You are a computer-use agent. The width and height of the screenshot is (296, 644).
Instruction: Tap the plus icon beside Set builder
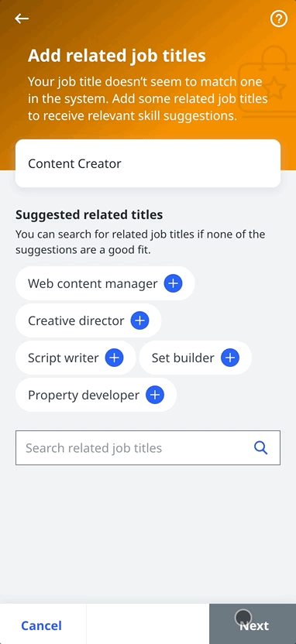230,358
